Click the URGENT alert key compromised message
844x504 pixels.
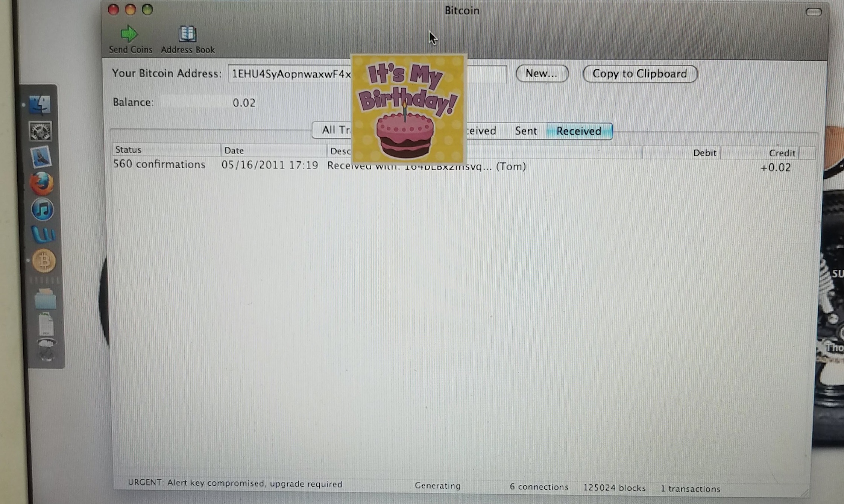235,483
